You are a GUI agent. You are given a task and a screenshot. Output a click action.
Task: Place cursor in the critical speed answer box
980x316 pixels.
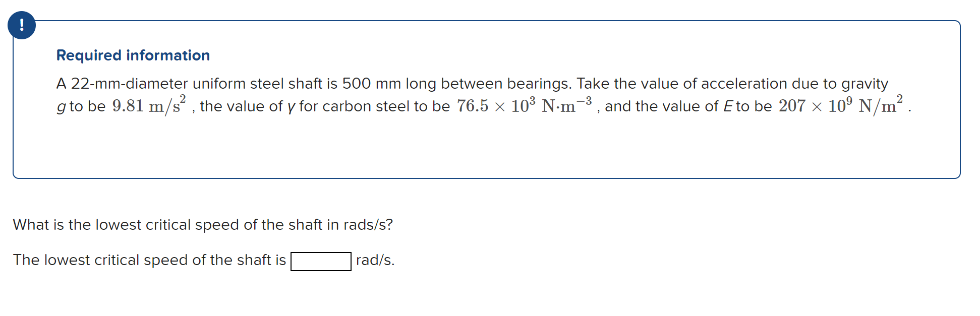pyautogui.click(x=321, y=261)
